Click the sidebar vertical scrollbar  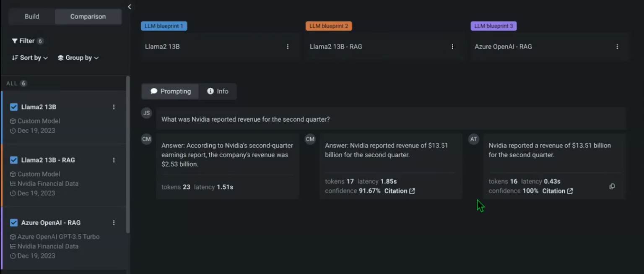pos(128,155)
